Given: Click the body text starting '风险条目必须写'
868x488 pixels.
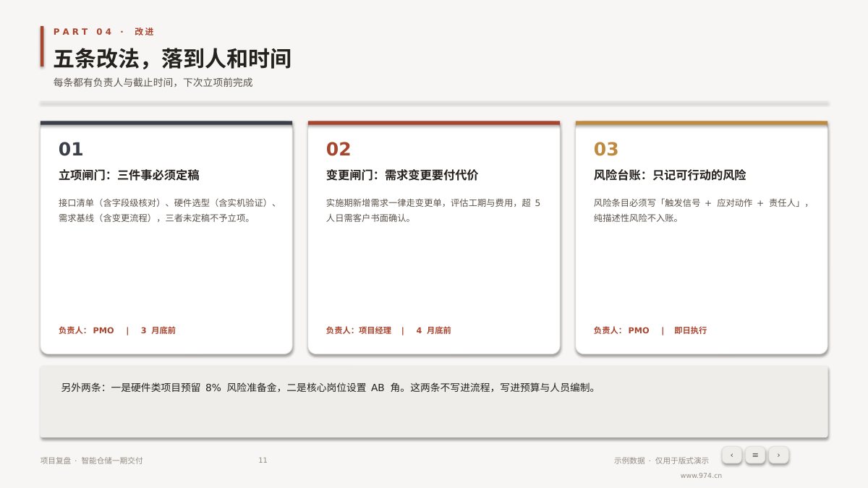Looking at the screenshot, I should (x=702, y=210).
